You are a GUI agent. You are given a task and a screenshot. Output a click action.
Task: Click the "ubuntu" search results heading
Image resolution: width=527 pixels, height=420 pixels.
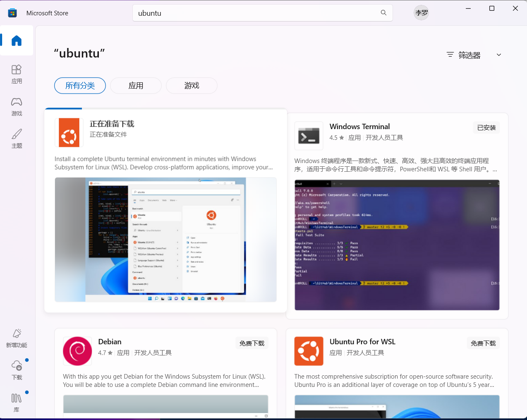79,53
